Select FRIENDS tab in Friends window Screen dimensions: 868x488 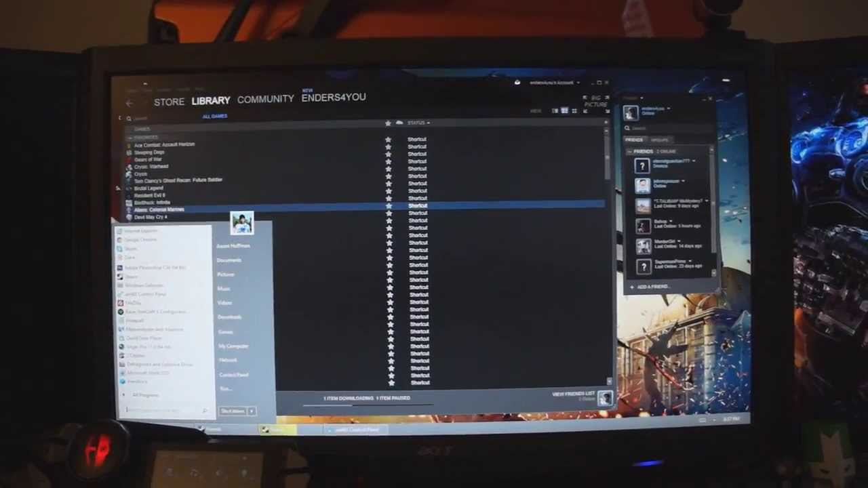click(635, 140)
